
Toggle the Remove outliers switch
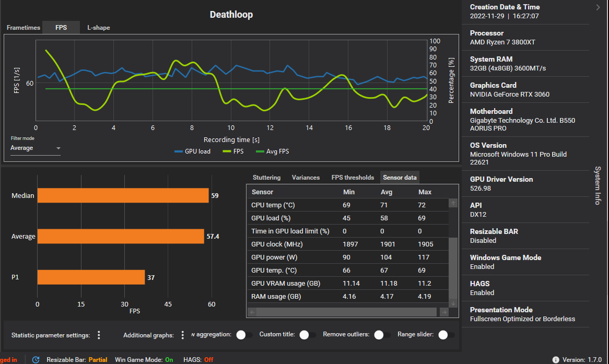click(382, 335)
